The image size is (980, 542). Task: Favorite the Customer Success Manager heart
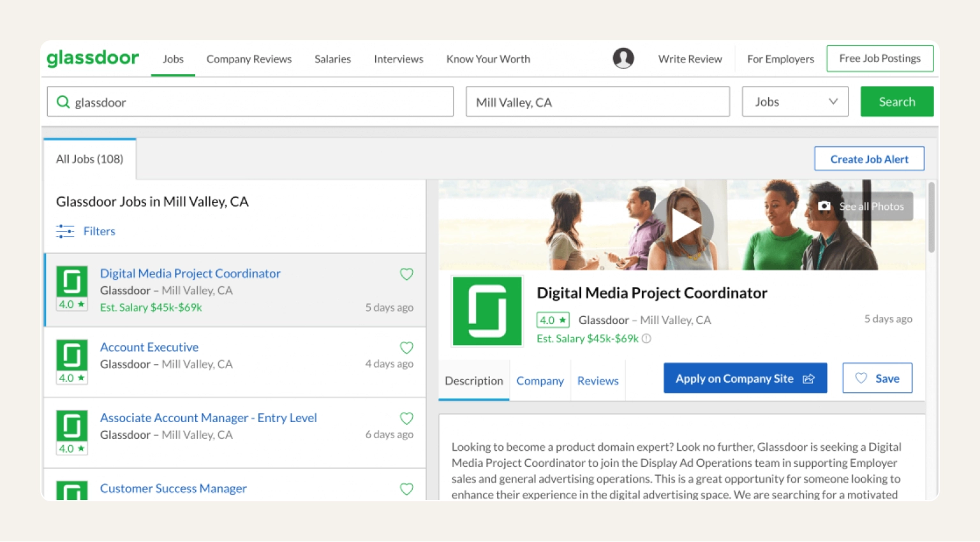point(406,489)
